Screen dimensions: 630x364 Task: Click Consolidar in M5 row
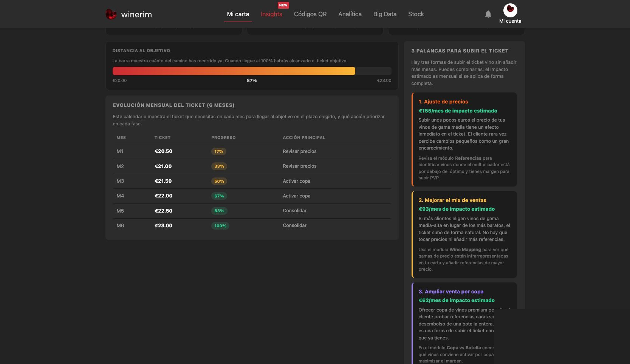pyautogui.click(x=295, y=210)
